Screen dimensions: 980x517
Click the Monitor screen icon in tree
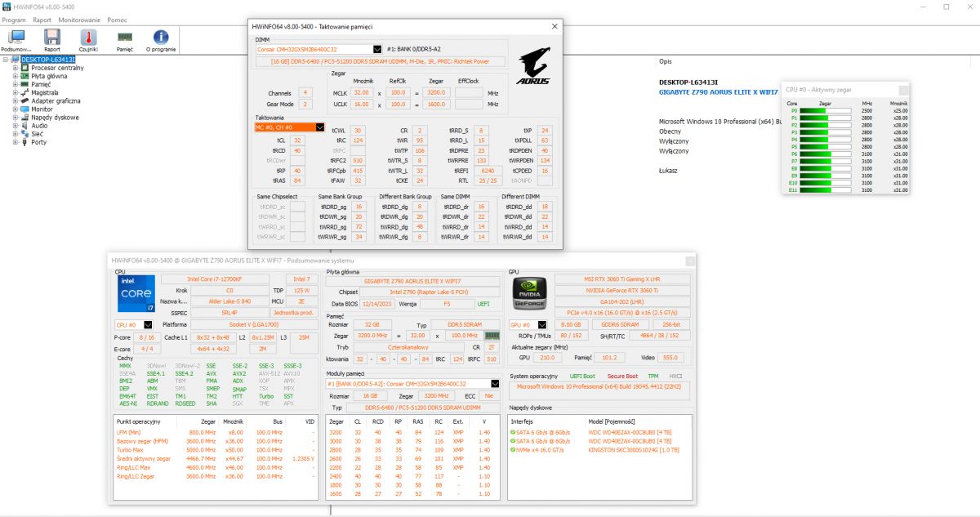(x=24, y=109)
